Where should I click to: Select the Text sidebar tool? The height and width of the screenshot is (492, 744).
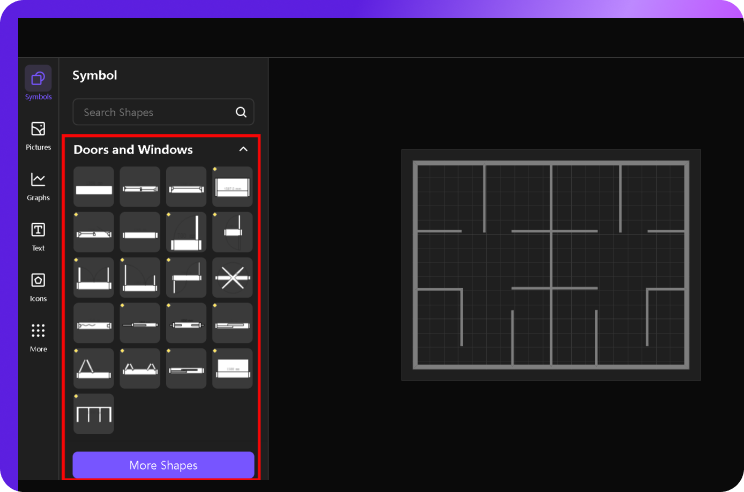coord(38,236)
